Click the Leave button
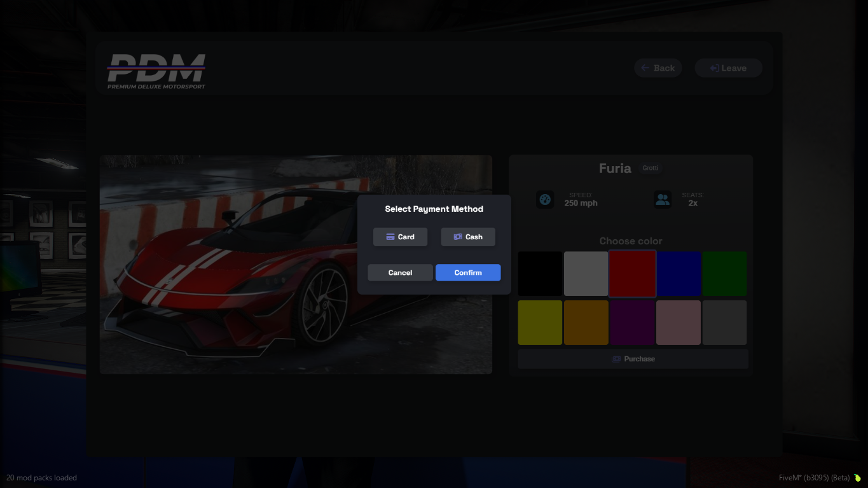 [x=729, y=68]
